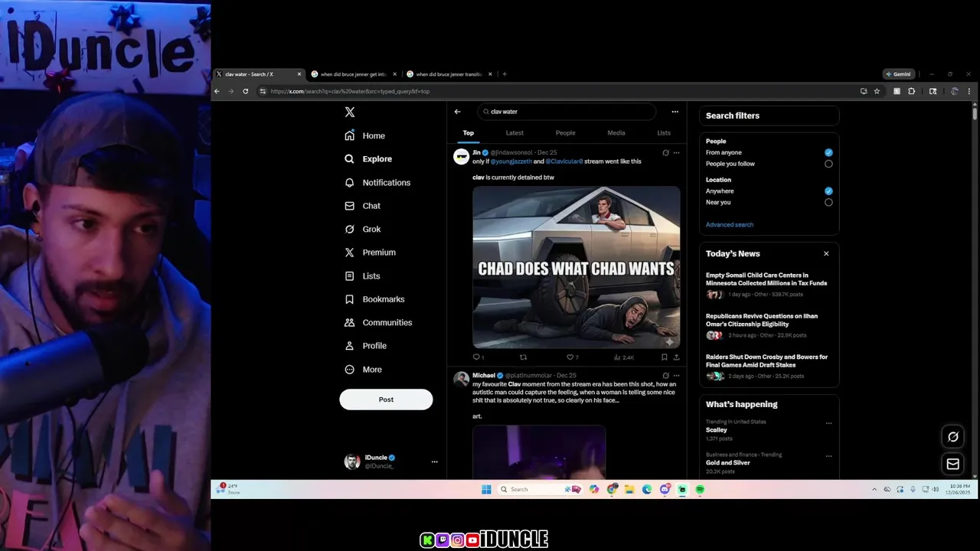The height and width of the screenshot is (551, 980).
Task: Select 'Near you' location radio option
Action: point(828,202)
